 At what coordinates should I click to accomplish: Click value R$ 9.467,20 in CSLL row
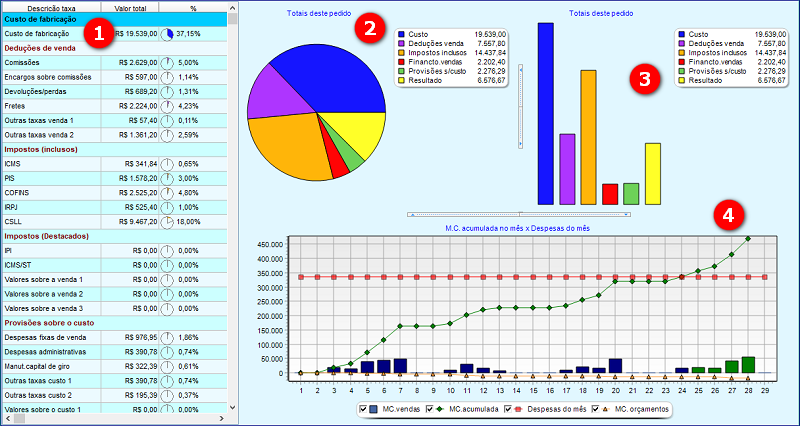pyautogui.click(x=138, y=222)
